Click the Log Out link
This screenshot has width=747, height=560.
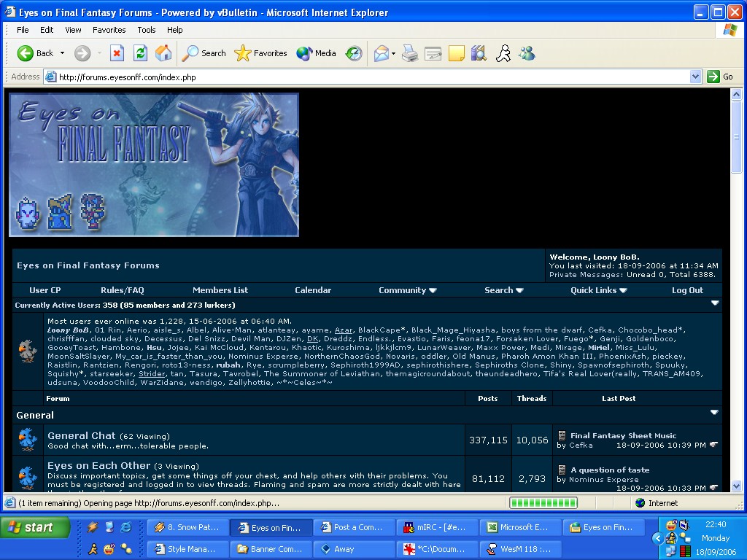click(x=687, y=290)
